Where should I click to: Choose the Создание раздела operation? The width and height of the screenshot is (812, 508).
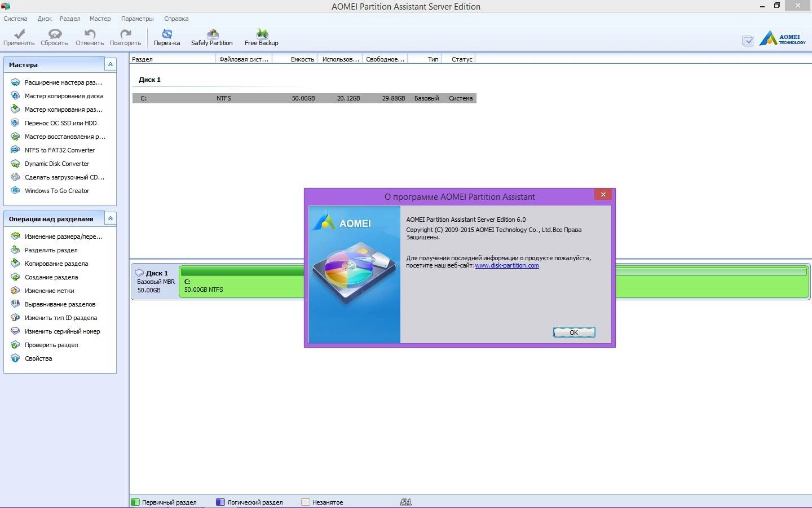[x=45, y=277]
